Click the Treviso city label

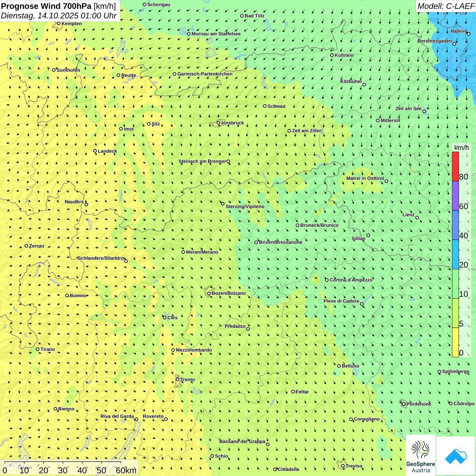pyautogui.click(x=354, y=466)
